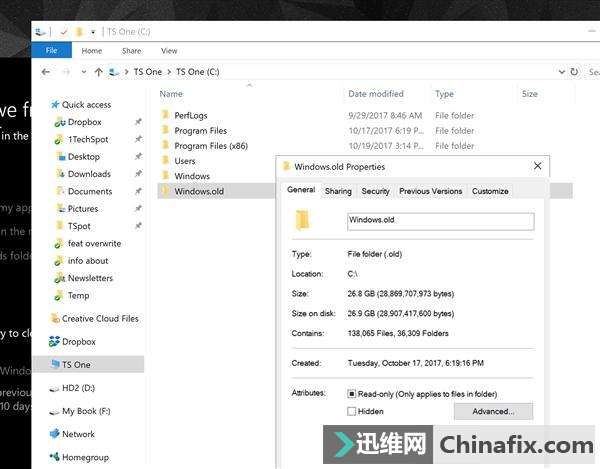Open Creative Cloud Files in sidebar
The width and height of the screenshot is (600, 469).
[x=100, y=319]
